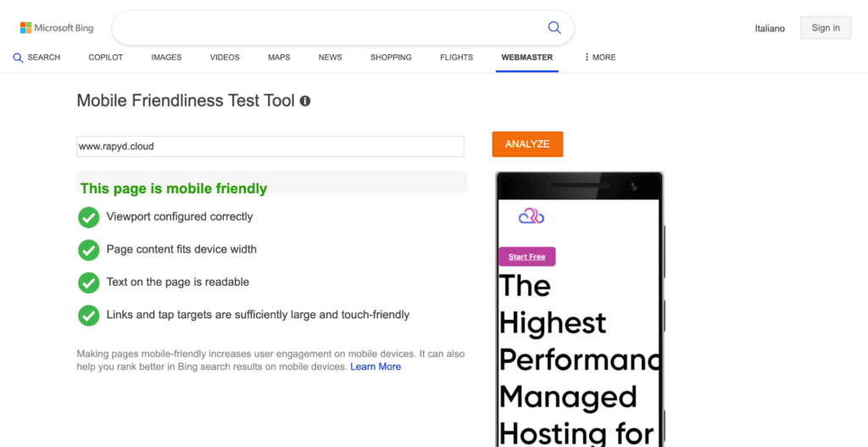Click green checkmark next to Text on the page is readable
The height and width of the screenshot is (447, 868).
coord(88,282)
